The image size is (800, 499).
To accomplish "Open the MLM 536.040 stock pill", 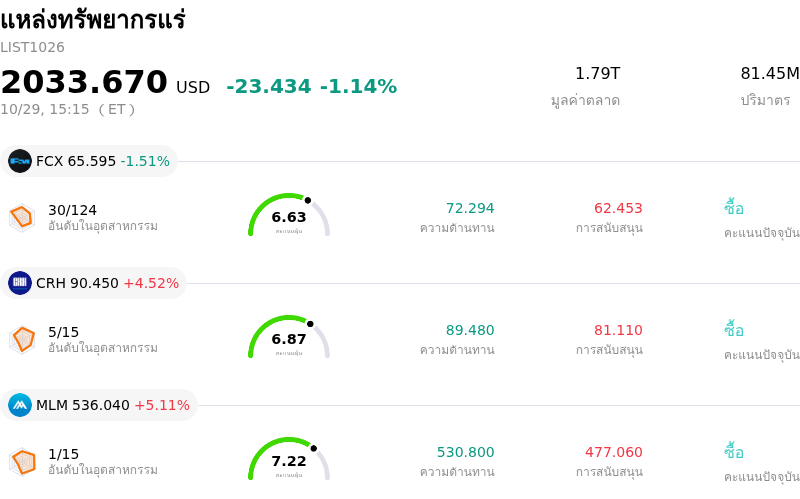I will (99, 405).
